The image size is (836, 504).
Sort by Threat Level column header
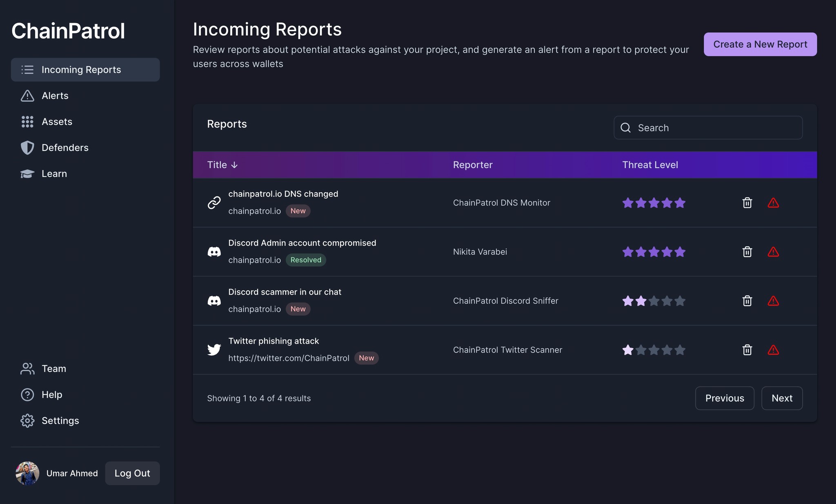[650, 165]
